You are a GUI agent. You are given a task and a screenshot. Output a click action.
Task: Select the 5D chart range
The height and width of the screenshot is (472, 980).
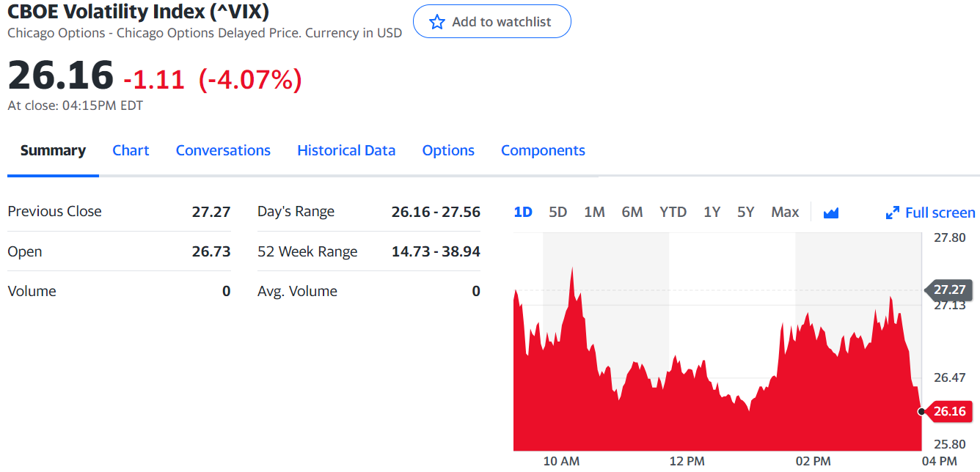point(558,212)
